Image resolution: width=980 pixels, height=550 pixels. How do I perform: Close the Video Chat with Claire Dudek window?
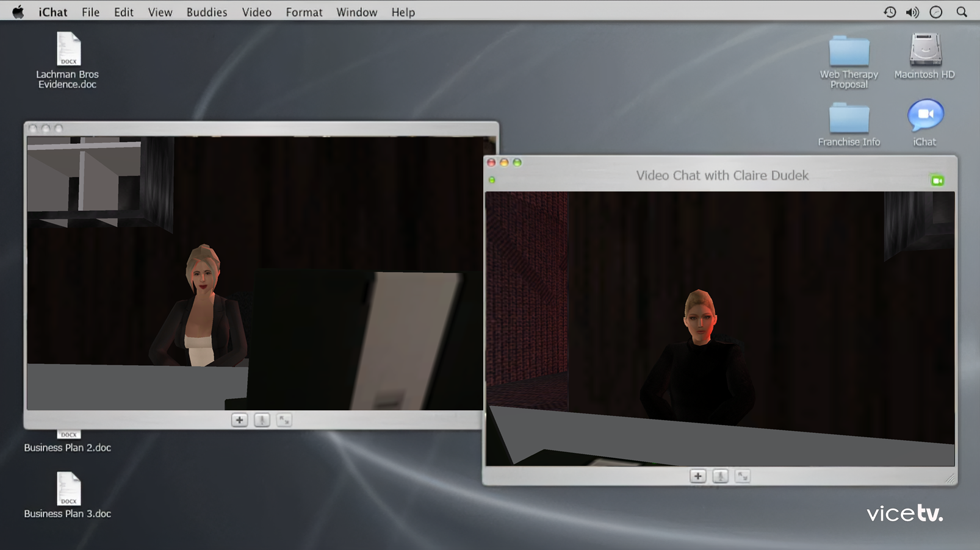(491, 162)
